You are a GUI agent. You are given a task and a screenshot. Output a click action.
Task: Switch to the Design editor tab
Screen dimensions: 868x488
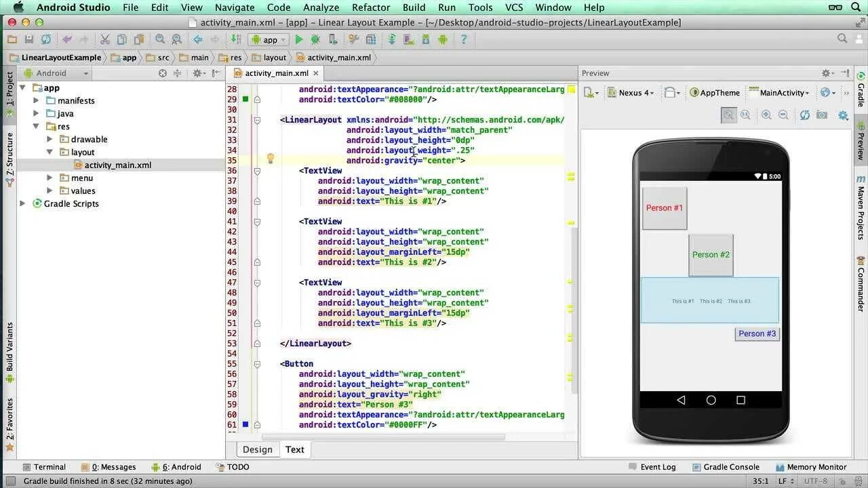(258, 449)
